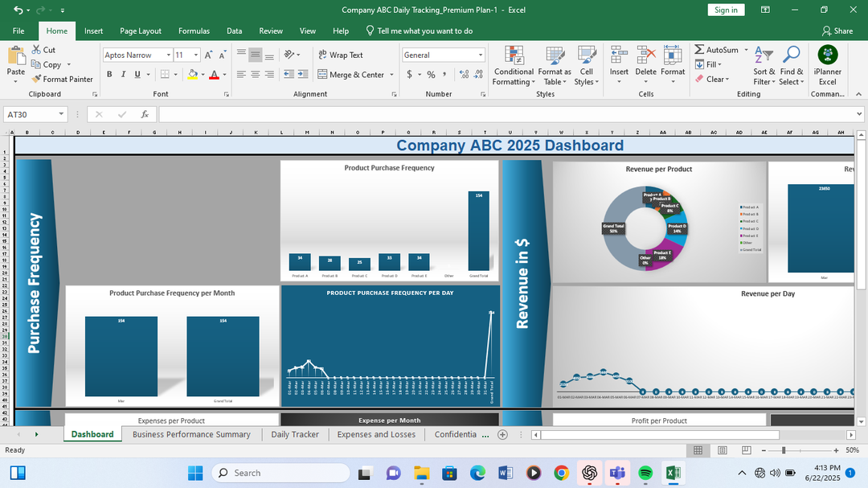Open the Fill dropdown
Image resolution: width=868 pixels, height=488 pixels.
[708, 64]
